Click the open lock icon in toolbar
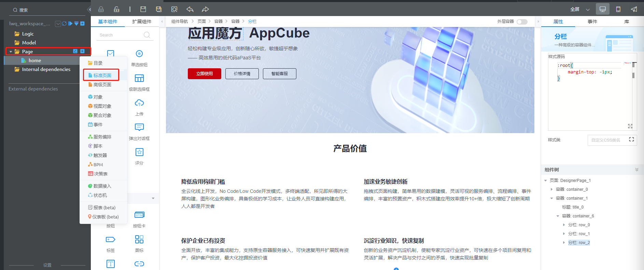The width and height of the screenshot is (644, 270). (117, 9)
